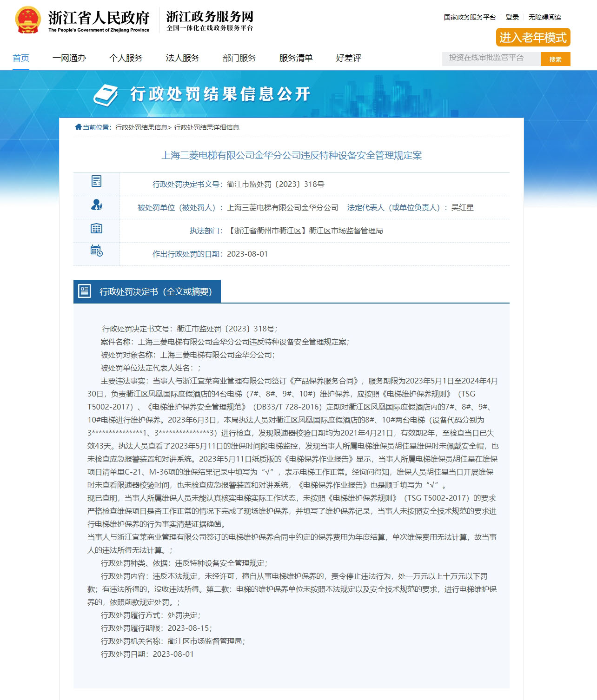Viewport: 597px width, 700px height.
Task: Click the orange 搜索 button
Action: [x=556, y=59]
